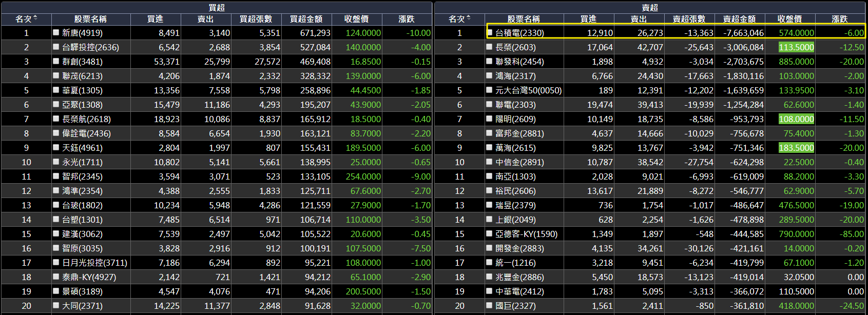Select the 長榮(2603) checkbox
The height and width of the screenshot is (315, 868).
(489, 47)
